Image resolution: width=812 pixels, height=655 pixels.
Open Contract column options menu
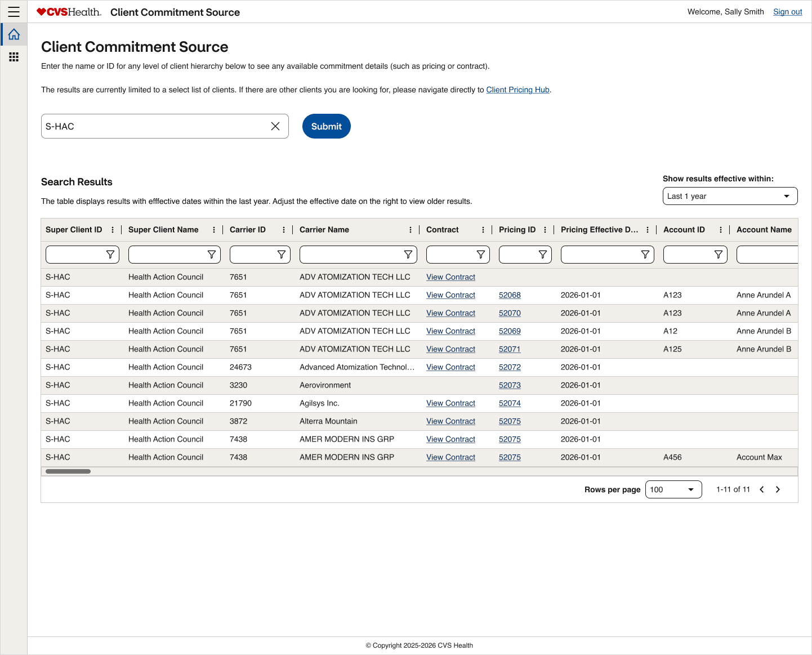point(483,230)
